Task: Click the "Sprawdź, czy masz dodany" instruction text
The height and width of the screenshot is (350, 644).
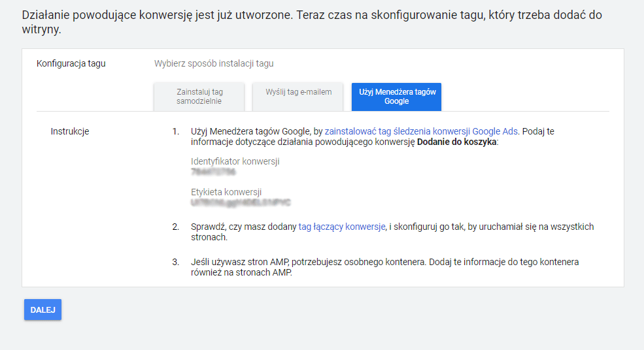Action: [243, 227]
